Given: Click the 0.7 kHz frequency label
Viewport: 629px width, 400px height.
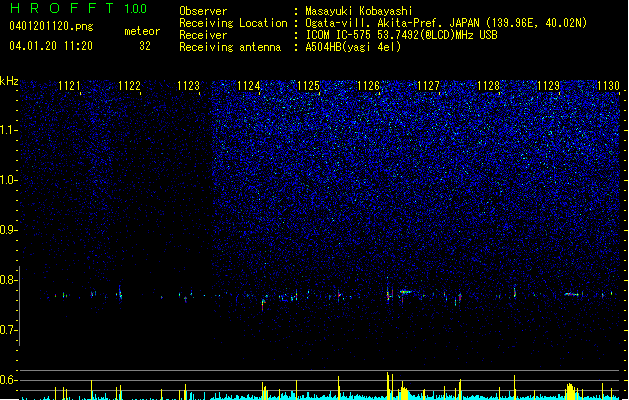Looking at the screenshot, I should coord(8,330).
